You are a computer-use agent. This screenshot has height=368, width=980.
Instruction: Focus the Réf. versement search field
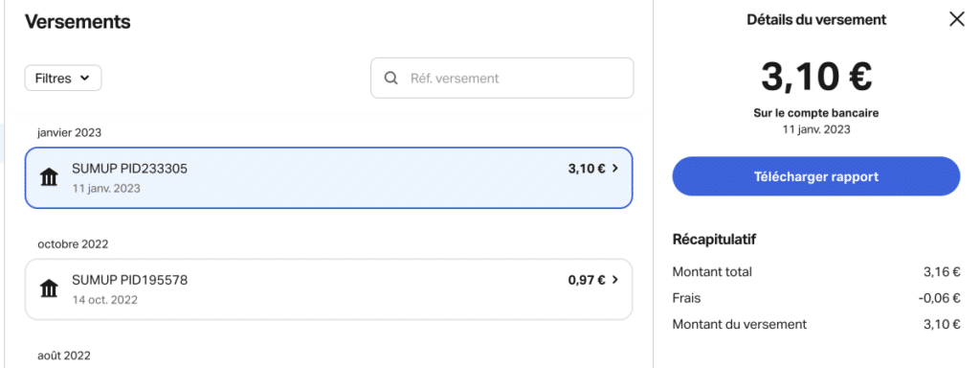click(x=501, y=79)
